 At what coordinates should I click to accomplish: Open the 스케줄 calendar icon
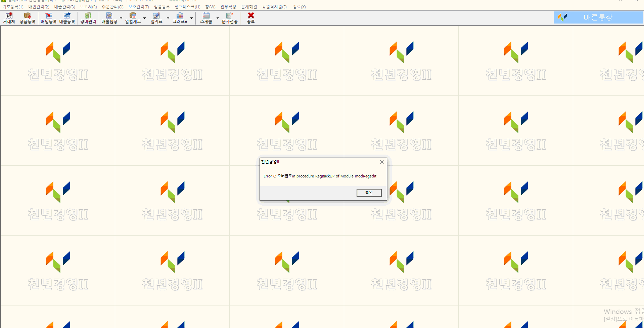pos(206,18)
